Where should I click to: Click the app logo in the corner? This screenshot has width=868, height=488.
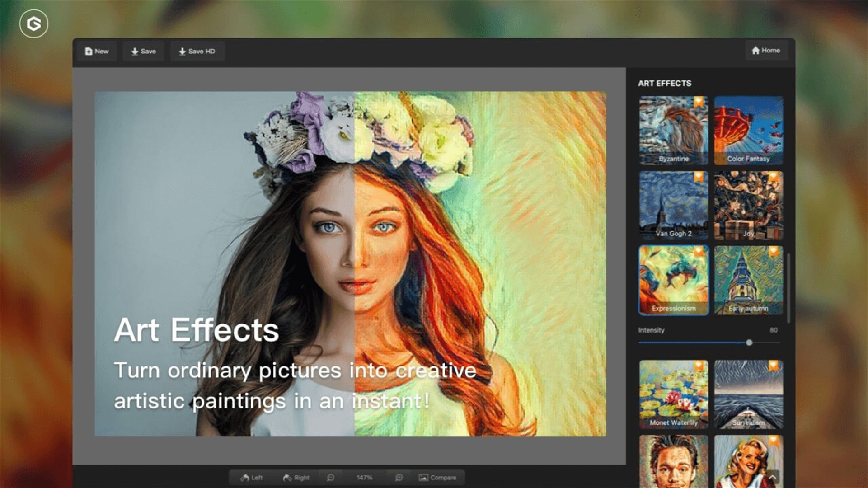[33, 24]
